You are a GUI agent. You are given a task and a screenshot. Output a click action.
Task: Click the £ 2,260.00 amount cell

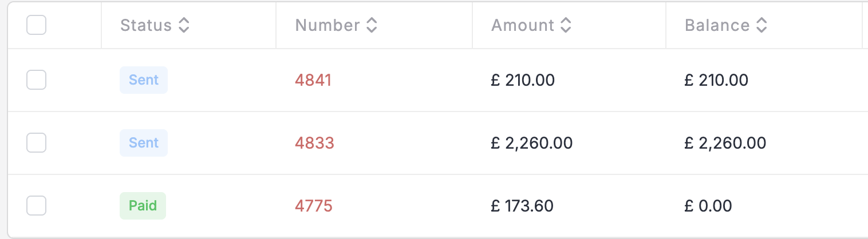point(532,143)
